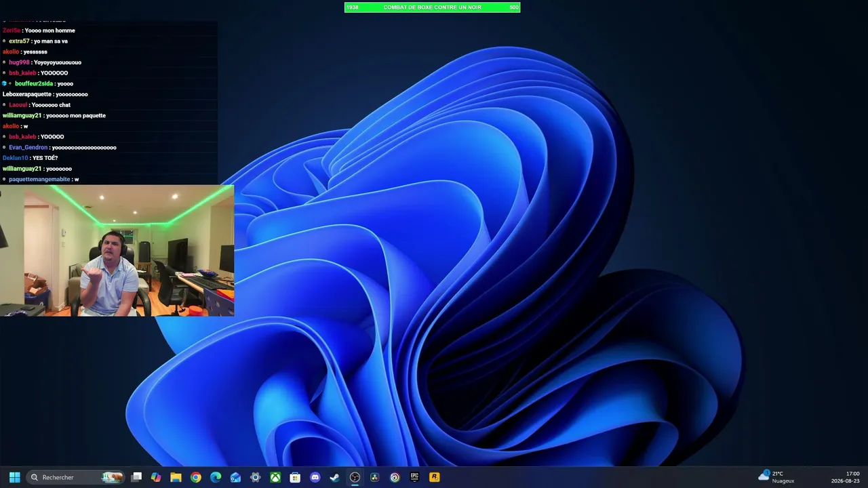Switch to the running OBS Studio app

[355, 477]
